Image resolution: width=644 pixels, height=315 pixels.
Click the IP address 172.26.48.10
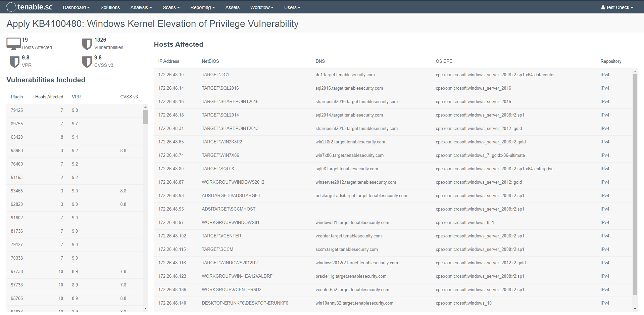pos(171,75)
